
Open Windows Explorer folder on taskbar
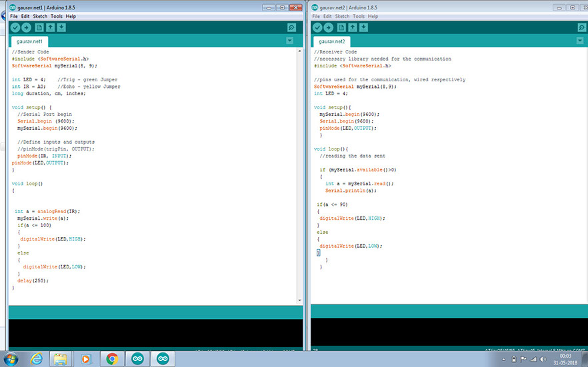61,359
